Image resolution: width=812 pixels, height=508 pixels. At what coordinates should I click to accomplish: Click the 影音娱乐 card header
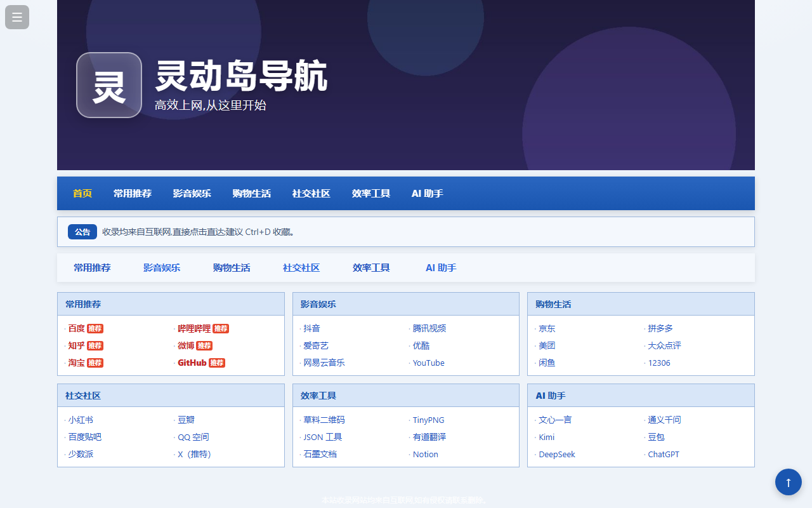[x=406, y=304]
